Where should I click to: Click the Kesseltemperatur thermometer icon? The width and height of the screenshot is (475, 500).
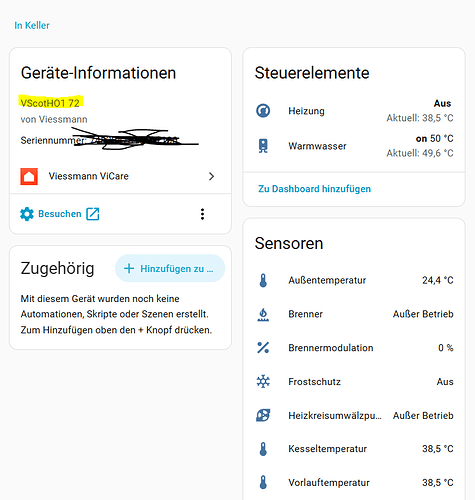coord(263,449)
